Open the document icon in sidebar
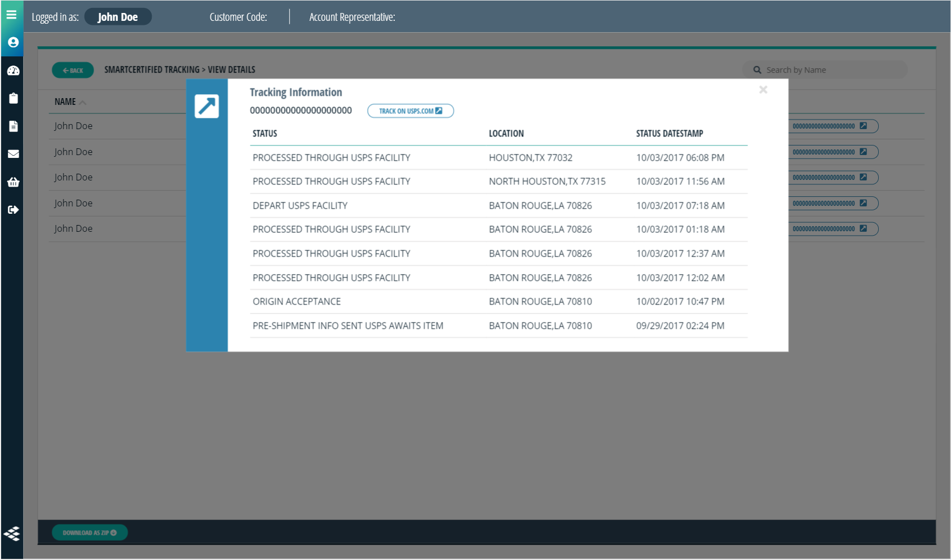951x560 pixels. (x=14, y=126)
